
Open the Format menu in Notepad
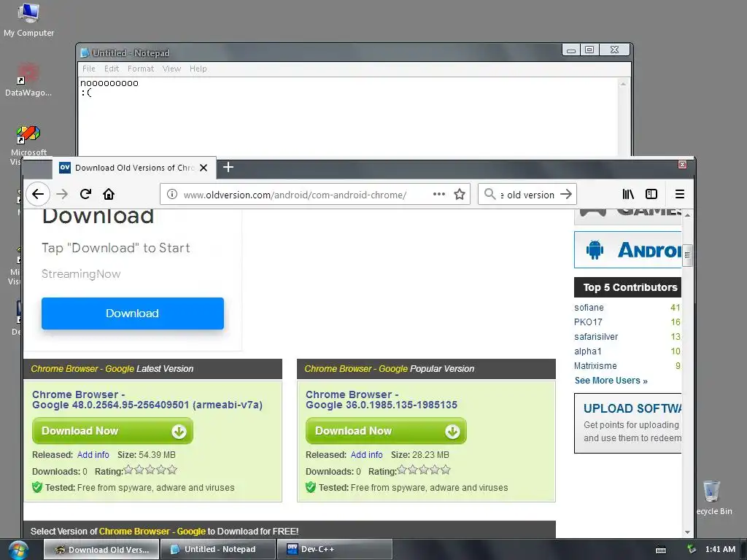(141, 69)
